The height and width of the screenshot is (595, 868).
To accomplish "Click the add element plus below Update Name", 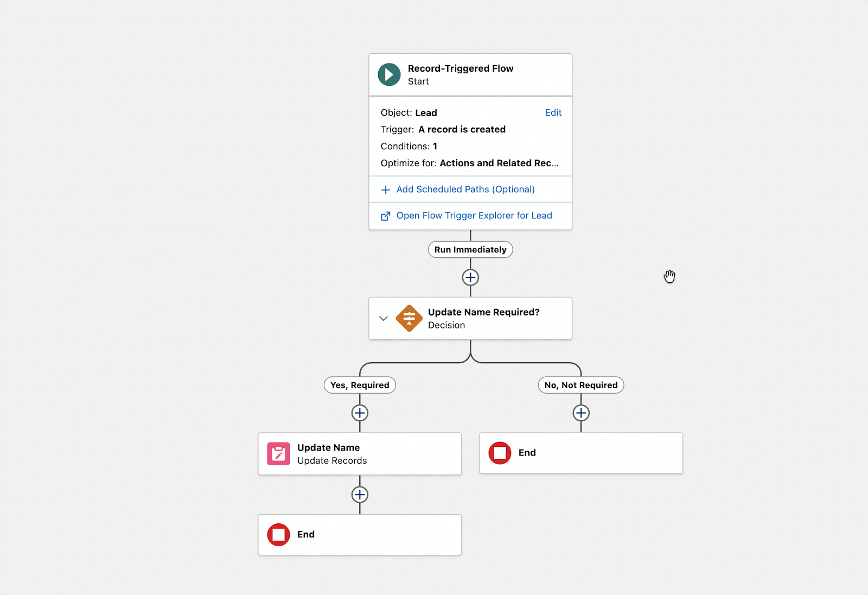I will pyautogui.click(x=359, y=495).
